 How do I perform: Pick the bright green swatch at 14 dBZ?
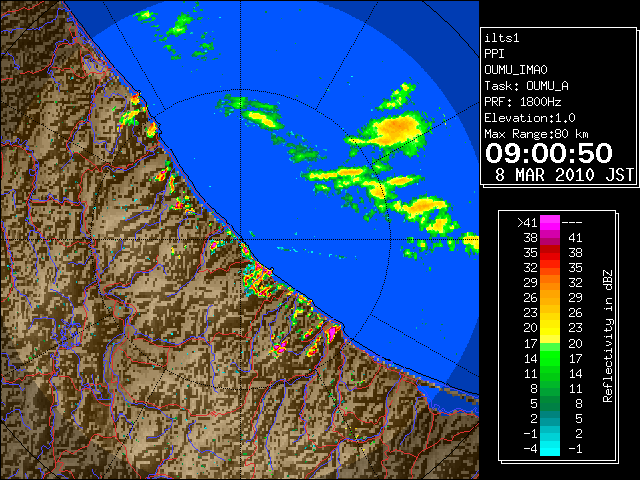coord(550,358)
